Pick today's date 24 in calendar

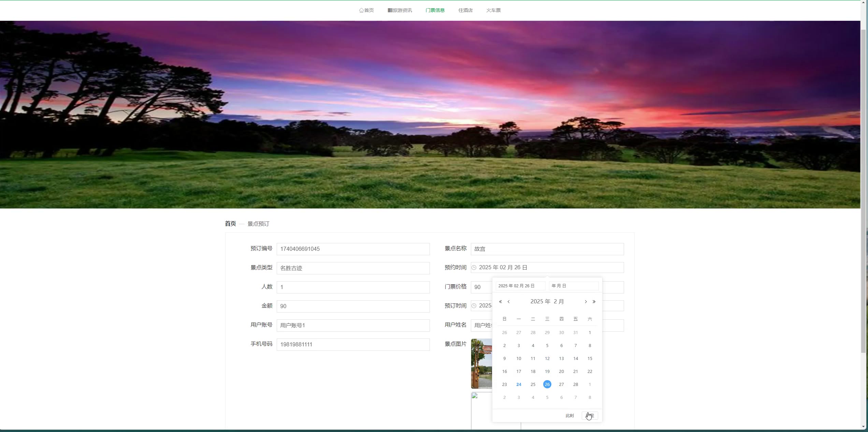tap(519, 385)
